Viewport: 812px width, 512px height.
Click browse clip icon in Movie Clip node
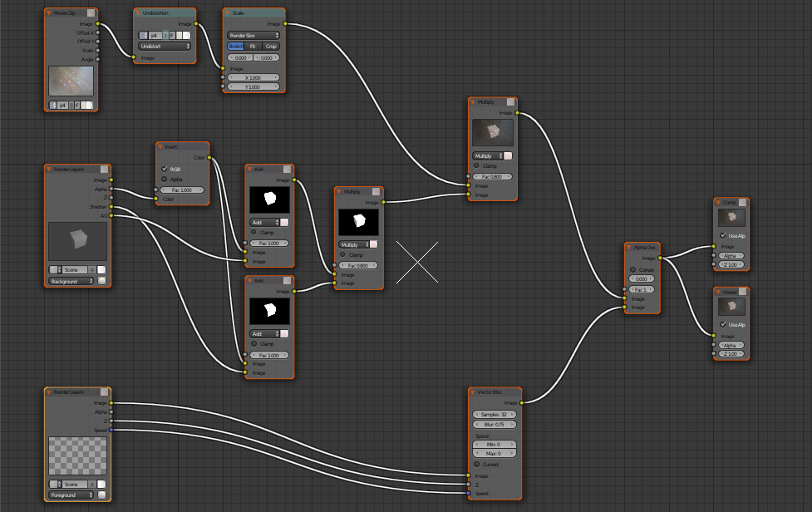click(x=53, y=105)
